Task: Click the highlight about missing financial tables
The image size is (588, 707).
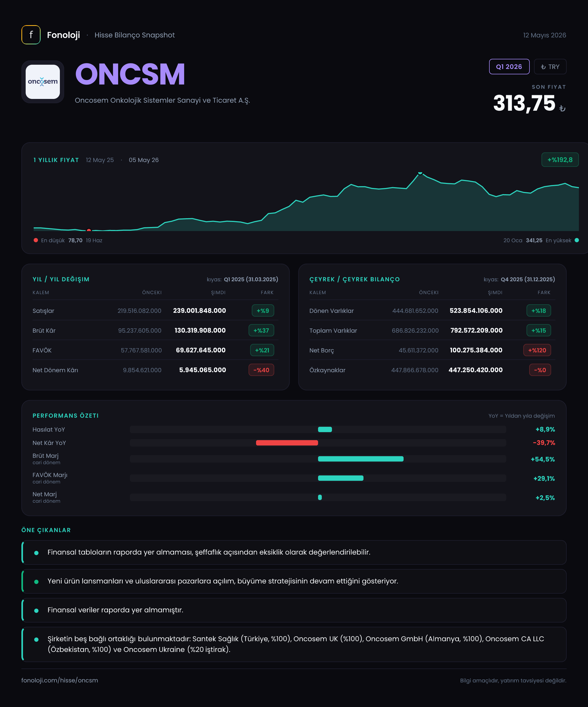Action: click(x=294, y=552)
